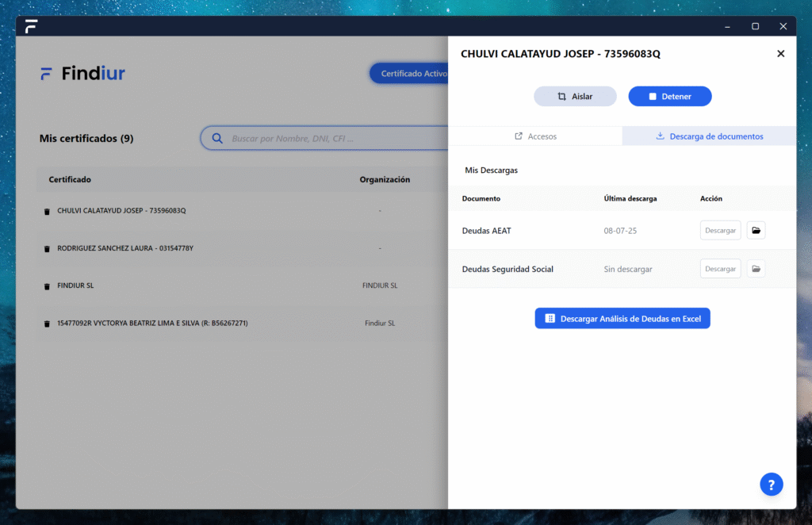Close the Findiur application window
Image resolution: width=812 pixels, height=525 pixels.
tap(783, 26)
